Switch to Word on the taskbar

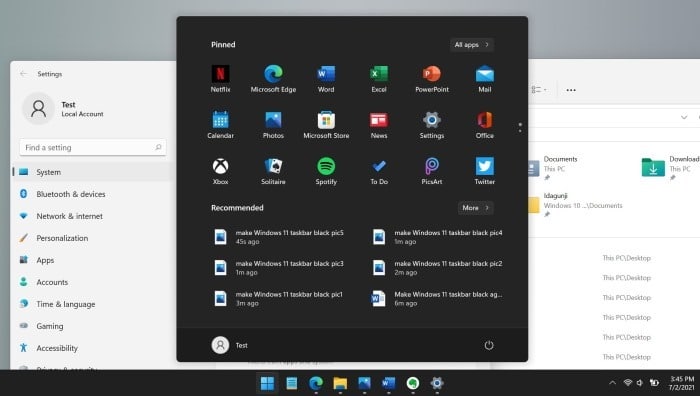pos(388,383)
